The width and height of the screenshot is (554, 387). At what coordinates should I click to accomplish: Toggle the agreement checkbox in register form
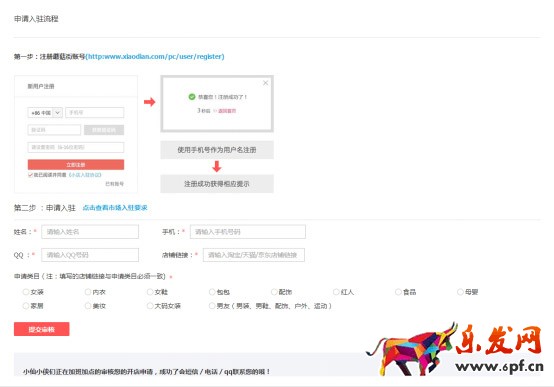[x=30, y=175]
